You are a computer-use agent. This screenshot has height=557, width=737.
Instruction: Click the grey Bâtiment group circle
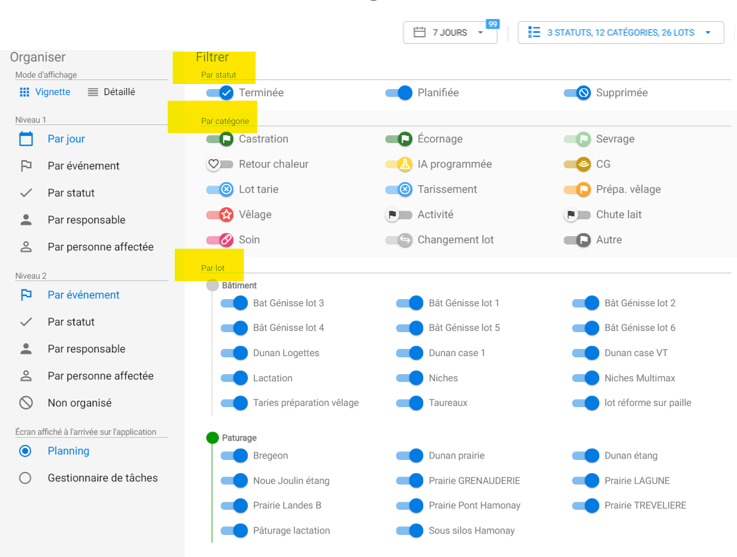click(212, 285)
